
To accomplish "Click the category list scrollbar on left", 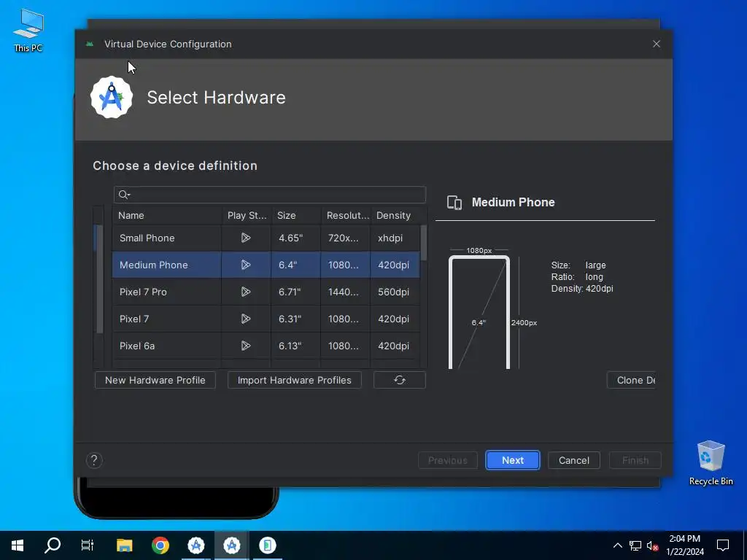I will [99, 279].
